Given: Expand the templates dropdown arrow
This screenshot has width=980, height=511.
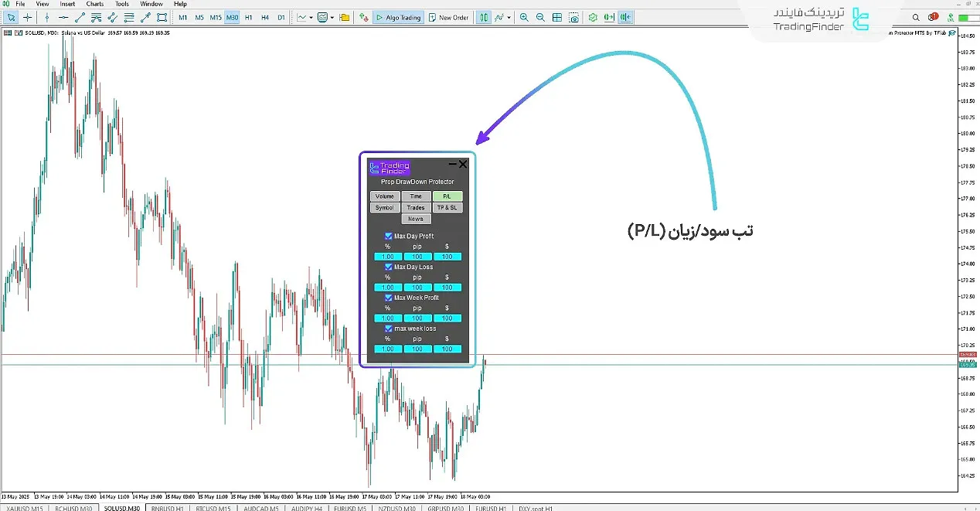Looking at the screenshot, I should 332,17.
